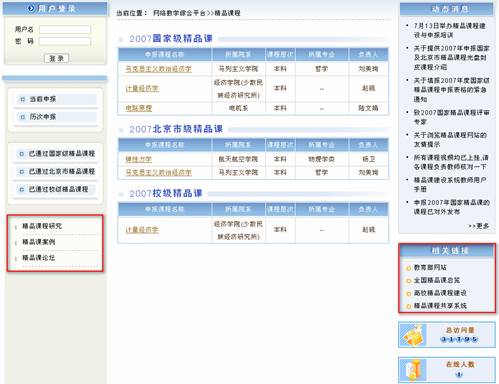Click the bullet icon beside 已通过国家级精品课程
This screenshot has height=384, width=499.
click(22, 154)
